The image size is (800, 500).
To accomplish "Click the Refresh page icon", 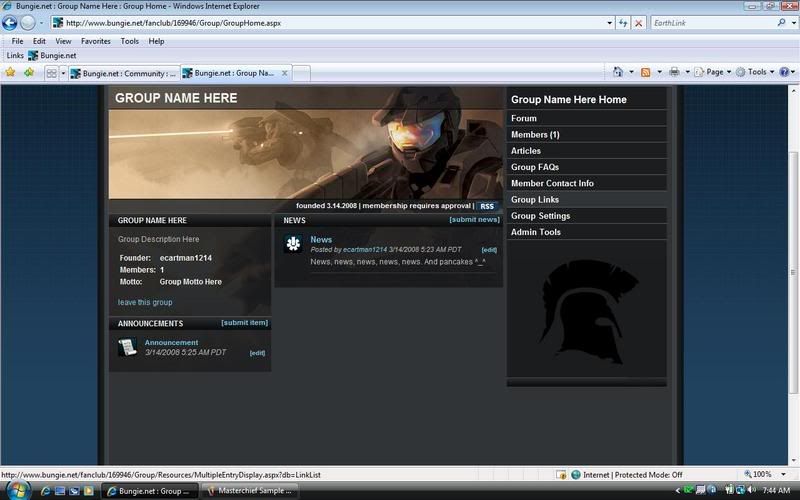I will click(x=624, y=22).
